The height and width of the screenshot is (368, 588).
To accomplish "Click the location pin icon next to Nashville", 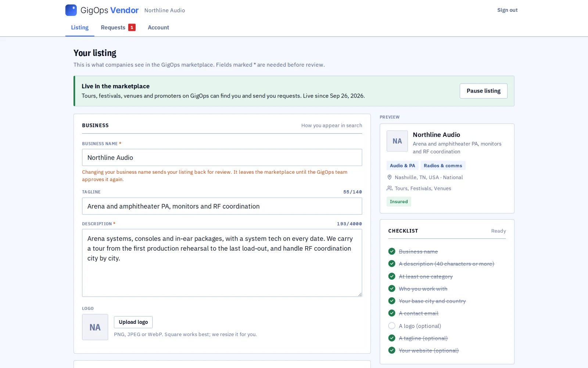I will tap(390, 177).
